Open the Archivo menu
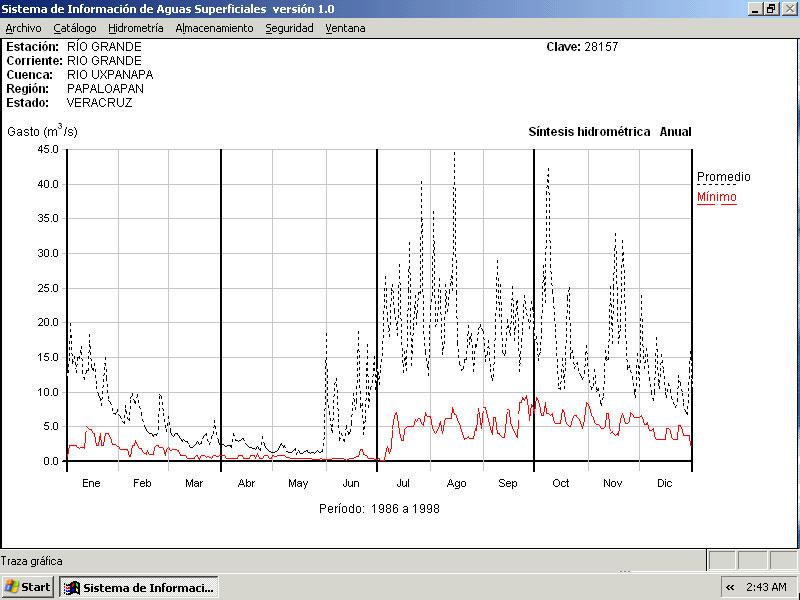The height and width of the screenshot is (600, 800). click(x=23, y=28)
